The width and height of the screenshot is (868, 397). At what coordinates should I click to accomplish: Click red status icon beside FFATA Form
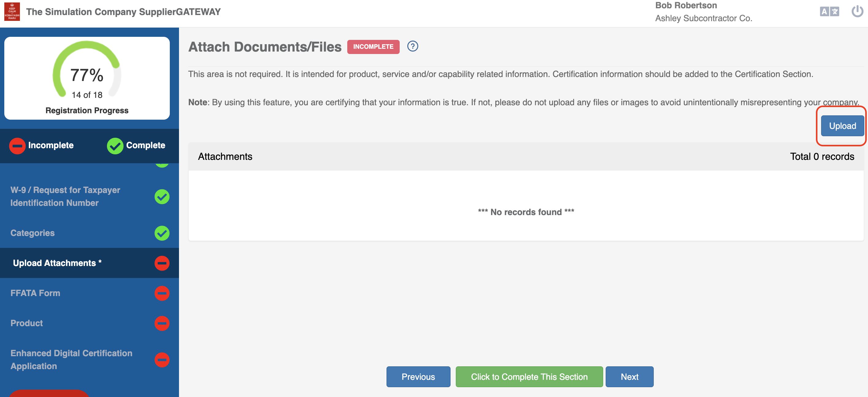click(x=162, y=293)
